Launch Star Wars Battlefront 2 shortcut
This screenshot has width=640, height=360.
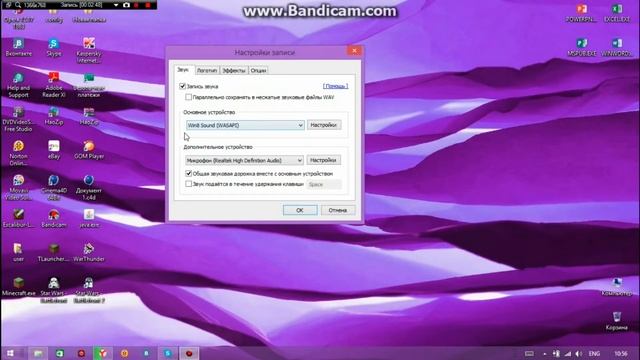(89, 291)
